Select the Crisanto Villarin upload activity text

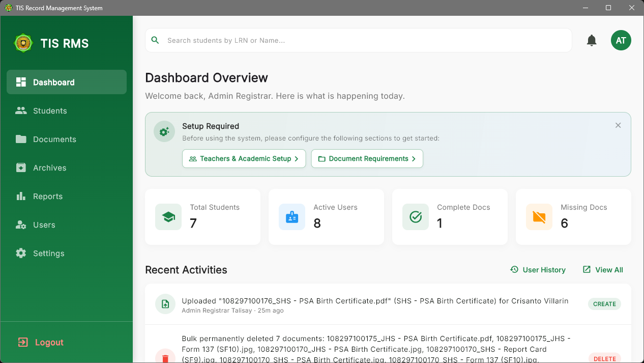pyautogui.click(x=375, y=301)
